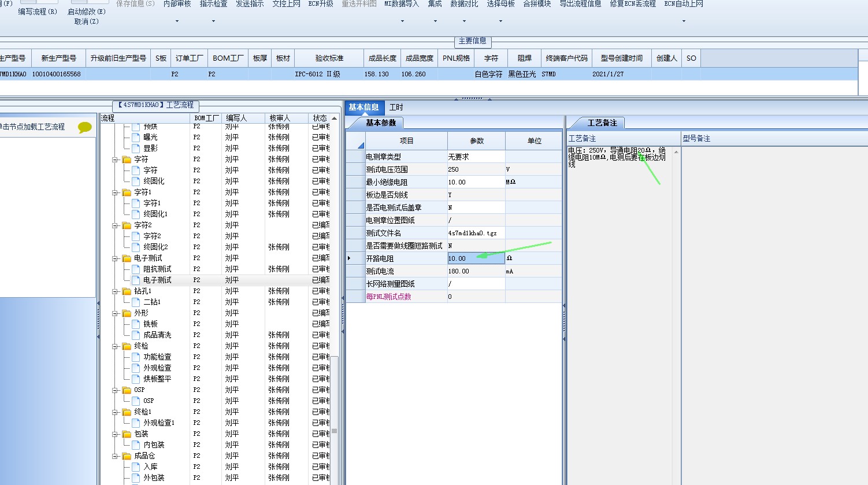Screen dimensions: 868x485
Task: Click the 外形 folder icon
Action: (127, 313)
